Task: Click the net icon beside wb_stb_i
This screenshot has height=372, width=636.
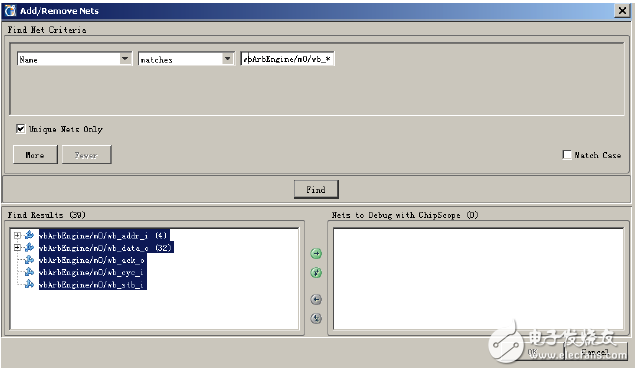Action: 29,284
